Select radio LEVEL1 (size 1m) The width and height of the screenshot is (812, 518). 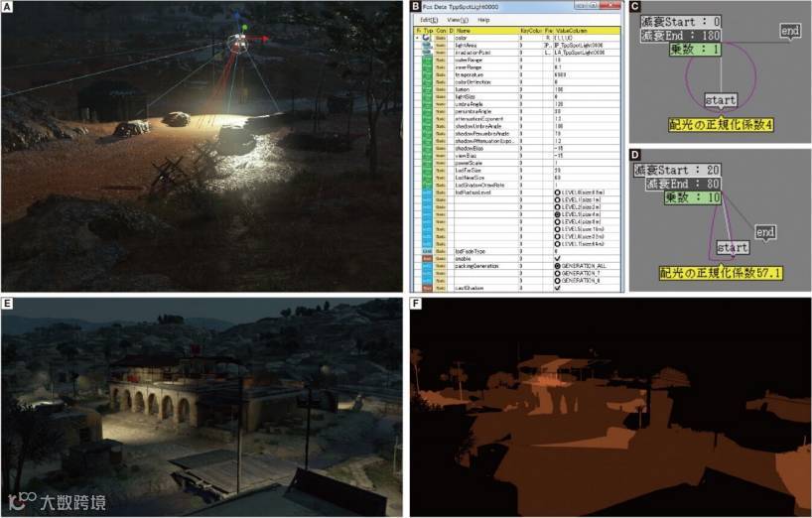[557, 199]
